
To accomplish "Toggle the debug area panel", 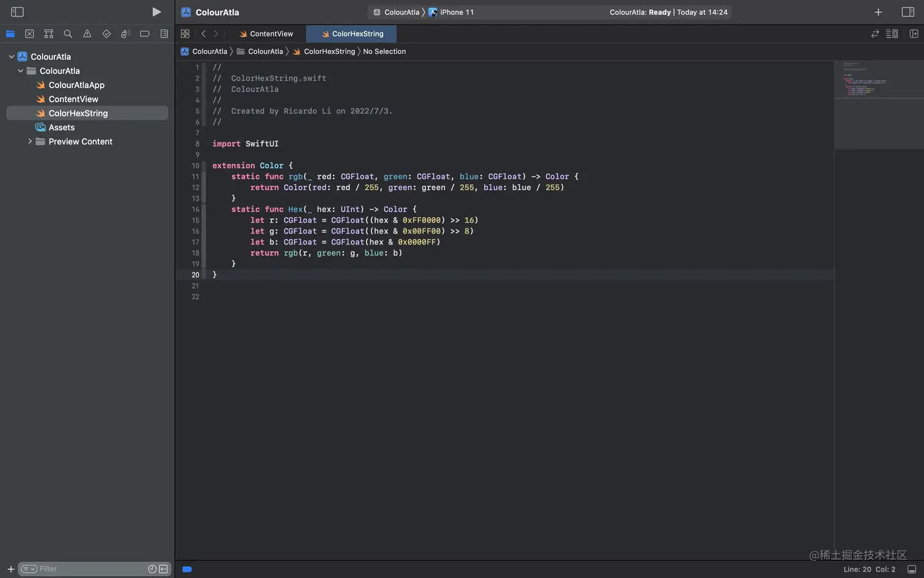I will point(912,569).
